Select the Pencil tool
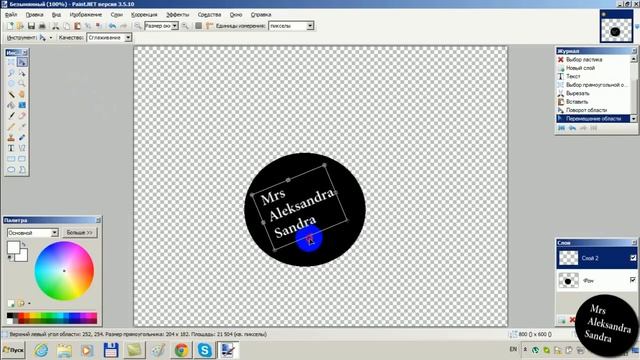 point(11,127)
